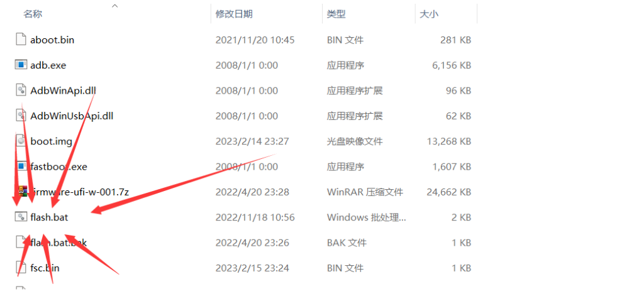Click the WinRAR 压缩文件 type text

[365, 192]
